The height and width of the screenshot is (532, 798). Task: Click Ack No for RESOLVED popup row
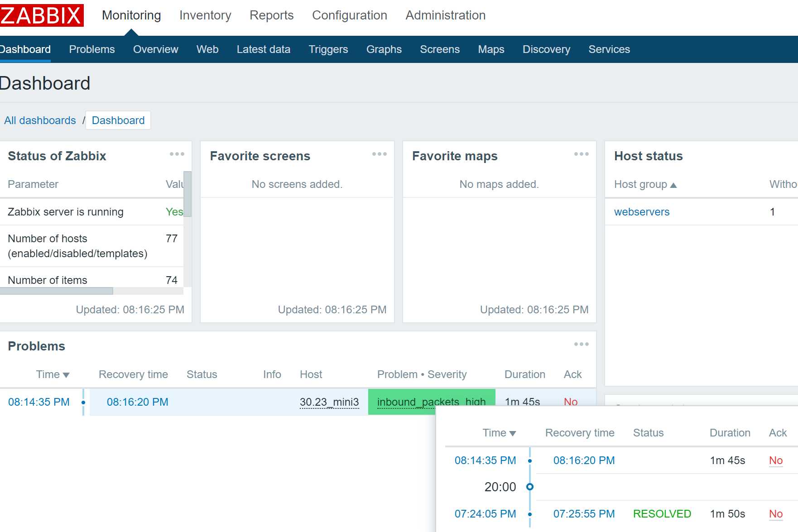pos(776,514)
